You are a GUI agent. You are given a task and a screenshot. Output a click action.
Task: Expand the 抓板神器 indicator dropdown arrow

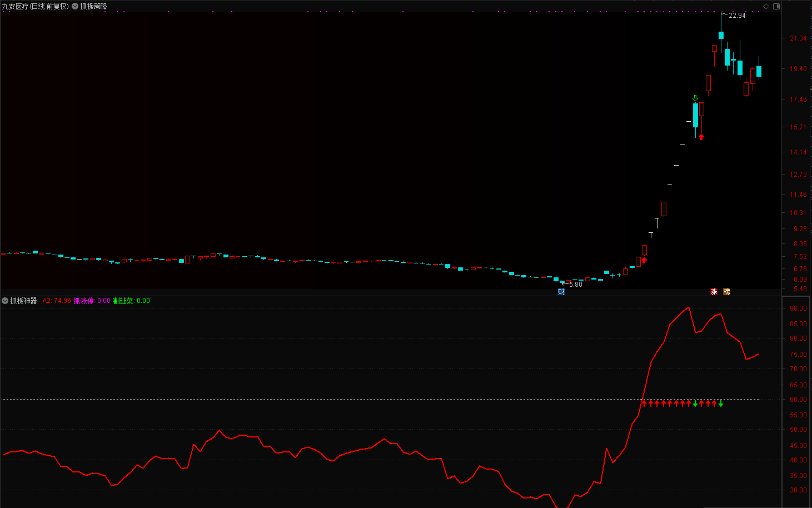pyautogui.click(x=5, y=301)
